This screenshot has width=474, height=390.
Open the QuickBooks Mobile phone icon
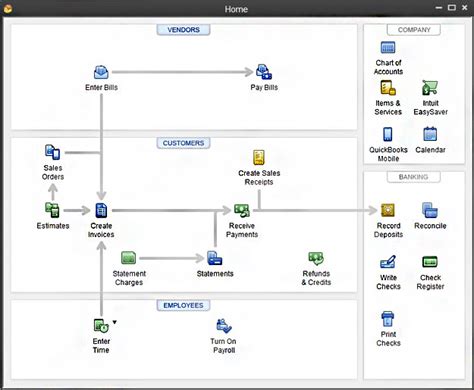point(388,134)
